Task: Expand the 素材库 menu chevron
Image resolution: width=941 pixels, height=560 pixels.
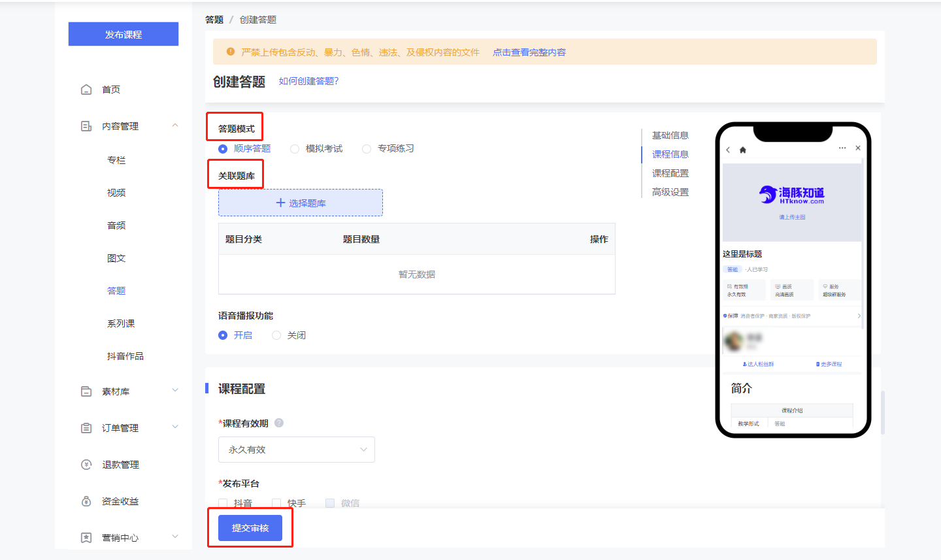Action: click(175, 390)
